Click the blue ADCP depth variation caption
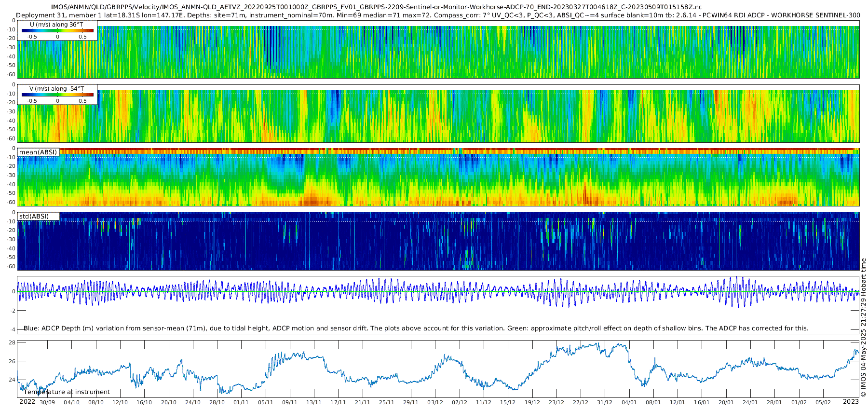 point(416,328)
